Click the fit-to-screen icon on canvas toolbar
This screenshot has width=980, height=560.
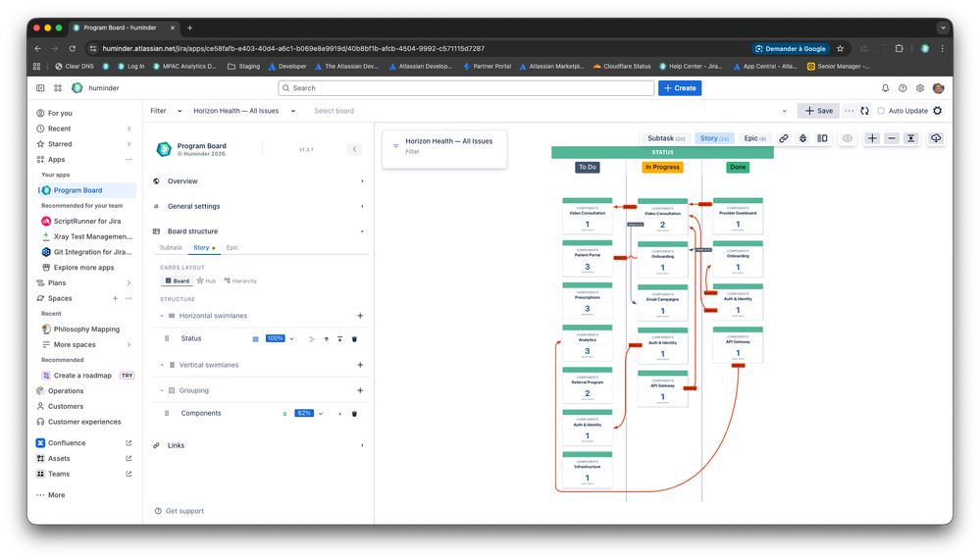tap(911, 138)
